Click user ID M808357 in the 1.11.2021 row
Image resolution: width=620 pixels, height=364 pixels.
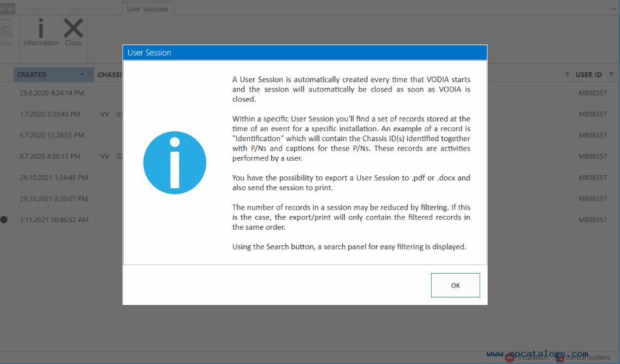click(593, 220)
